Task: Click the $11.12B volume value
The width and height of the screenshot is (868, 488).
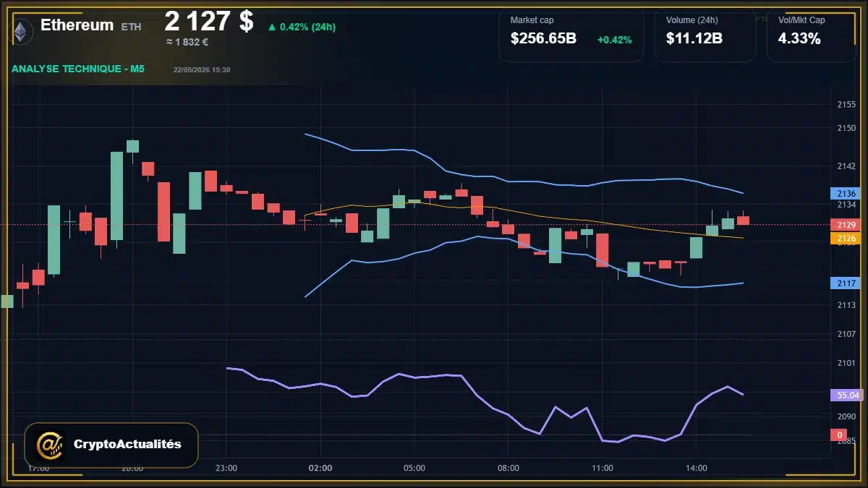Action: tap(694, 39)
